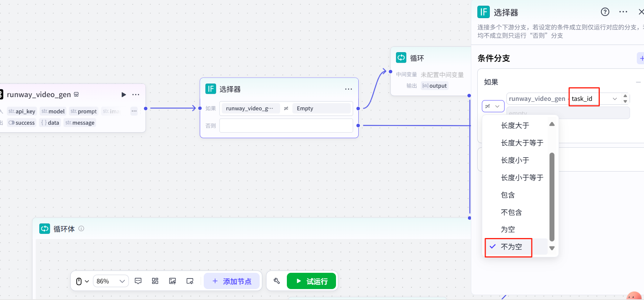Image resolution: width=644 pixels, height=300 pixels.
Task: Click the add comment icon in bottom toolbar
Action: pos(138,281)
